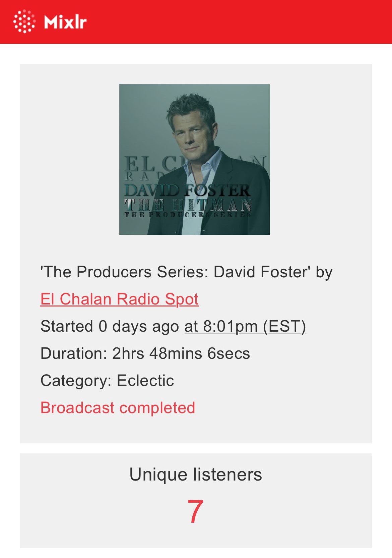Viewport: 392px width, 558px height.
Task: Click the 'Eclectic' category value
Action: pyautogui.click(x=145, y=381)
